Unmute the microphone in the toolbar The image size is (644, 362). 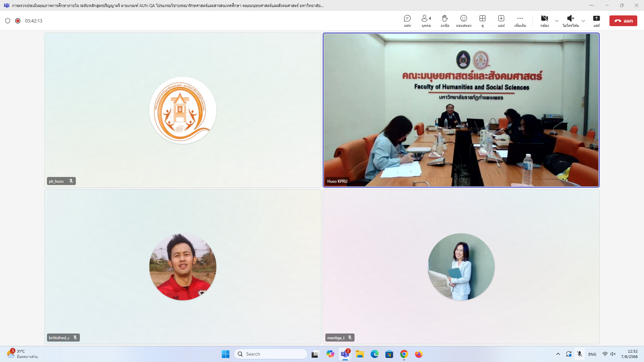tap(570, 20)
